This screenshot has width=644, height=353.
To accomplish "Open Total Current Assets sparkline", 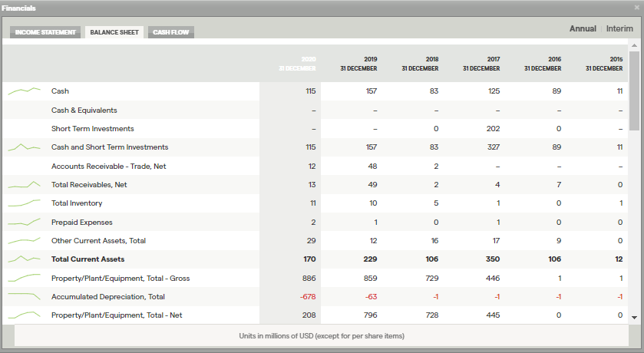I will (x=25, y=259).
